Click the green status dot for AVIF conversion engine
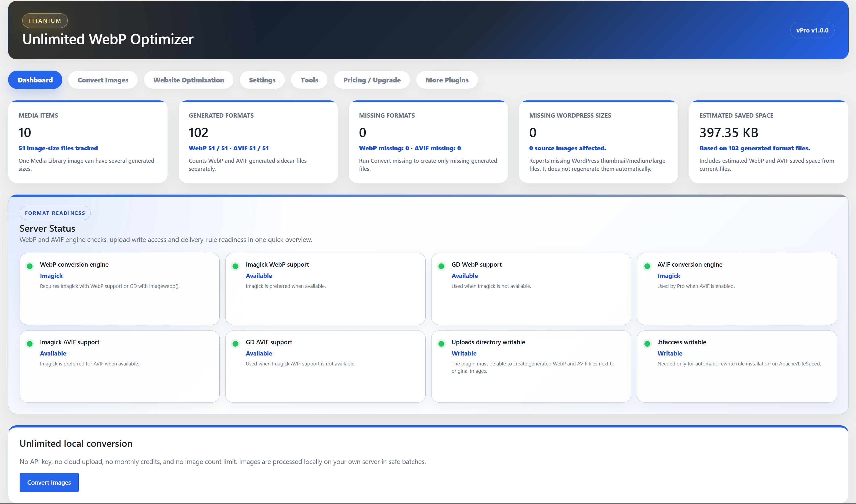 pos(647,266)
